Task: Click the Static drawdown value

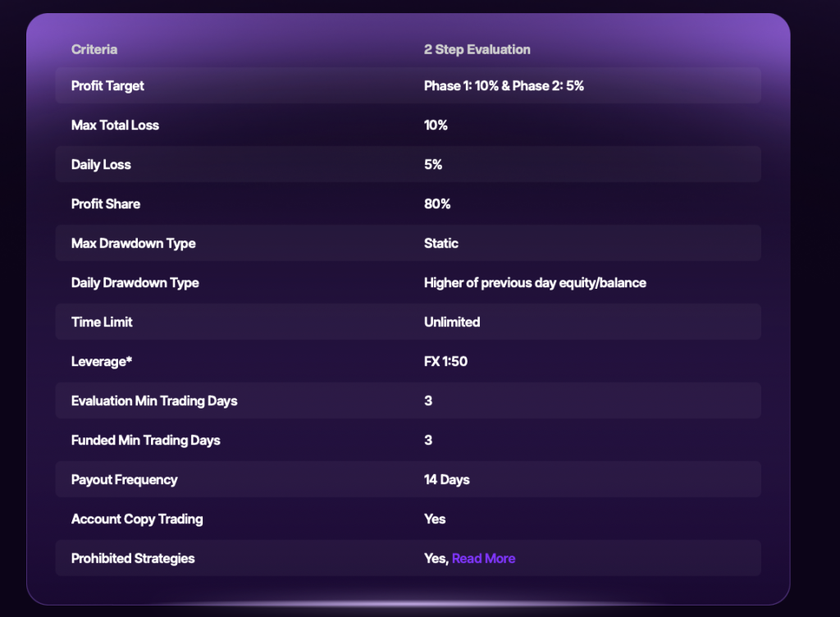Action: click(441, 243)
